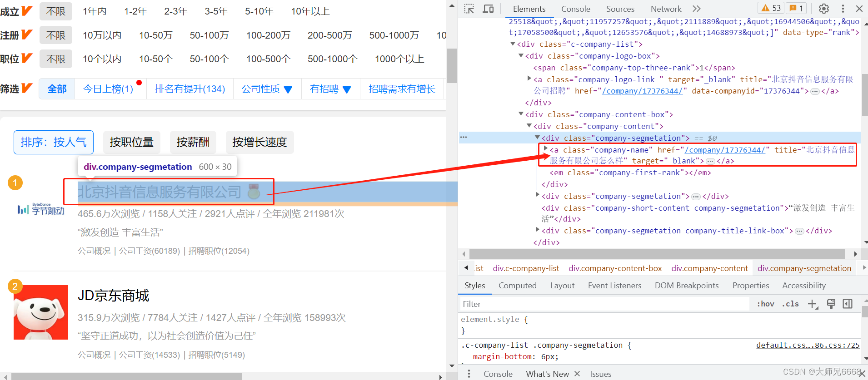Viewport: 868px width, 380px height.
Task: Select the 全部 filter tab
Action: pos(57,89)
